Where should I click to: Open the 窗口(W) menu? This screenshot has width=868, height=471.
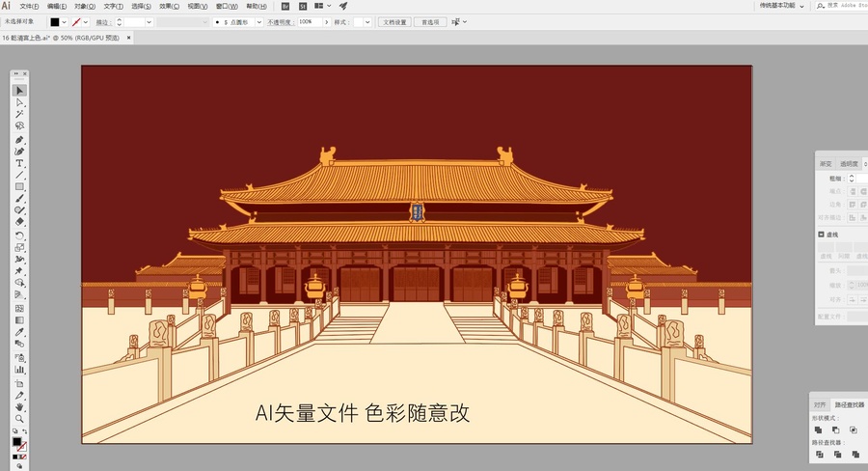[x=227, y=6]
